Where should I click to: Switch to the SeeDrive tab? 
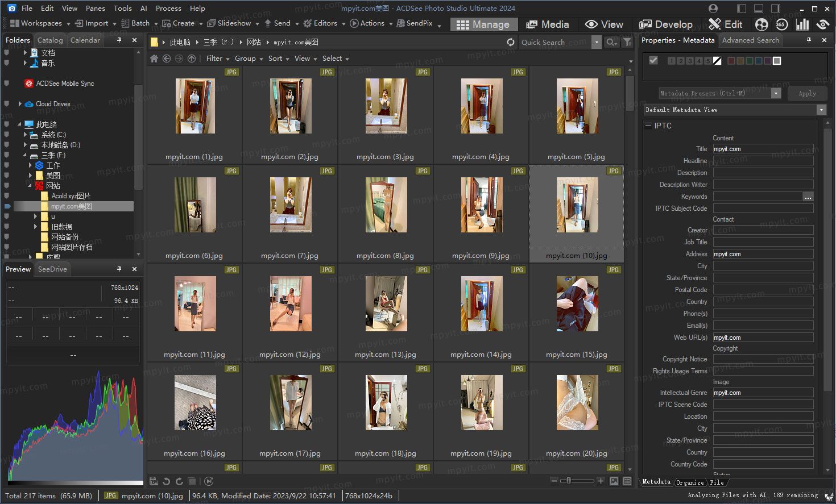pyautogui.click(x=52, y=269)
